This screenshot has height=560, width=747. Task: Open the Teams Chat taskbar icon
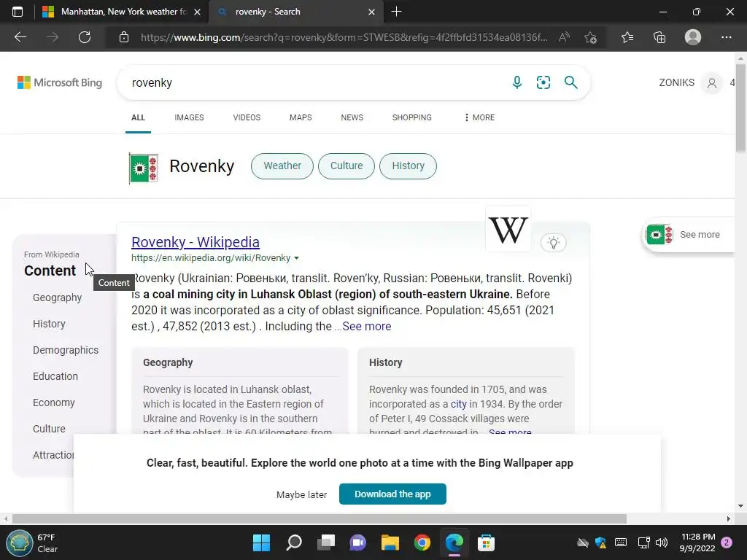click(357, 542)
